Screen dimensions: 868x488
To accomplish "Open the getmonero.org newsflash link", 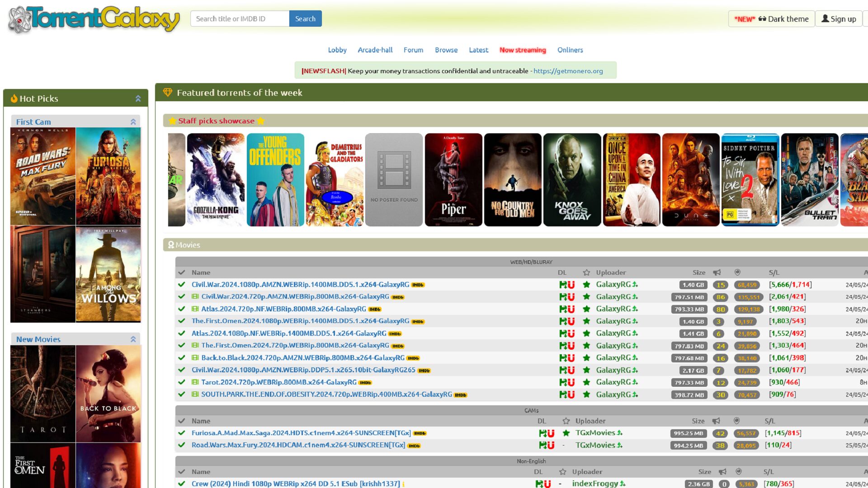I will click(x=568, y=71).
